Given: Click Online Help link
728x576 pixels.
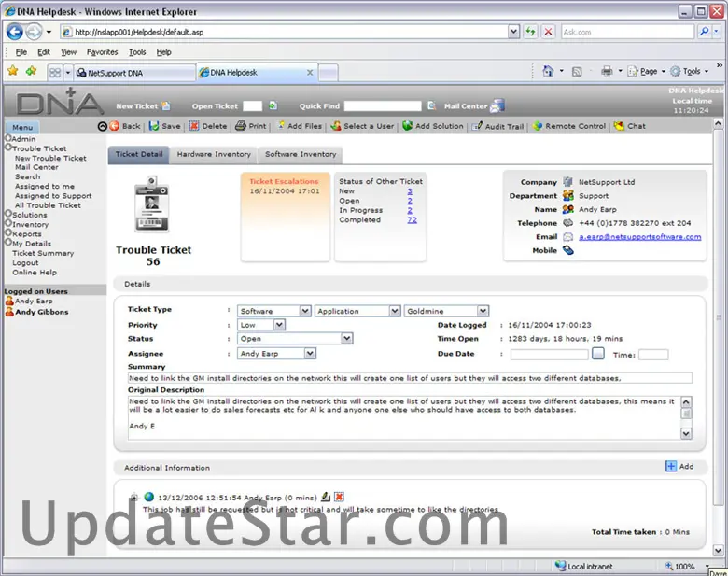Looking at the screenshot, I should (x=35, y=273).
